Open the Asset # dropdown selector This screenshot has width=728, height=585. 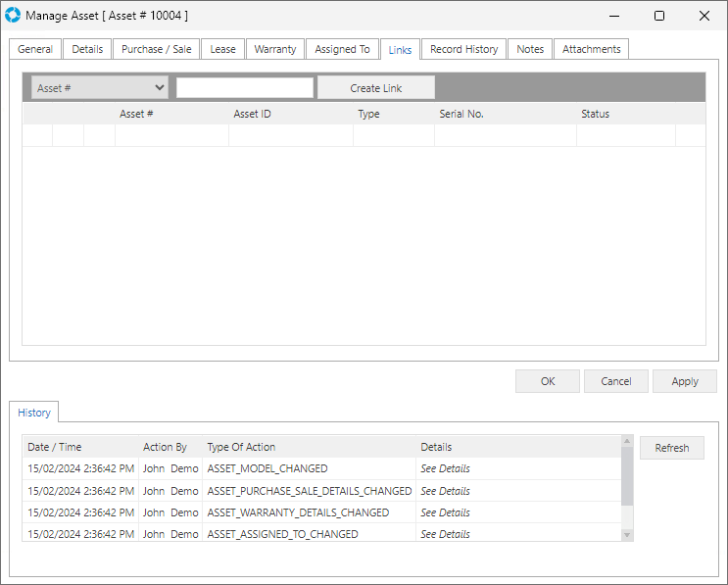[99, 88]
